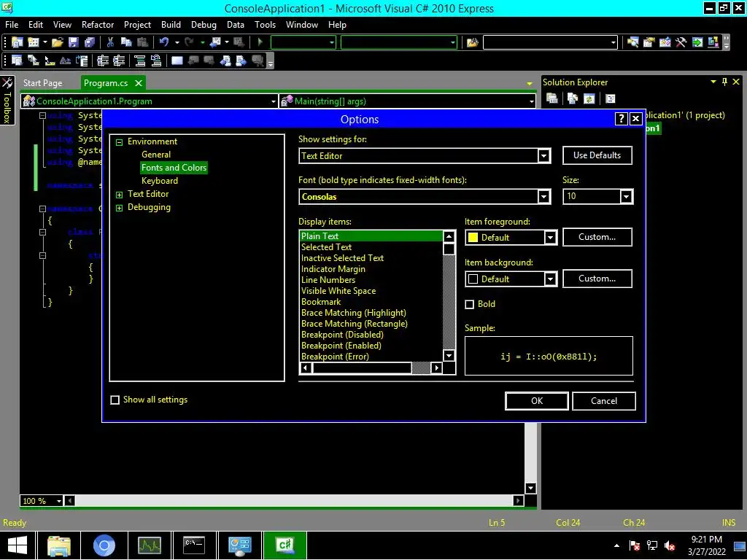The image size is (747, 560).
Task: Click the Decrease Line Indent icon
Action: [103, 61]
